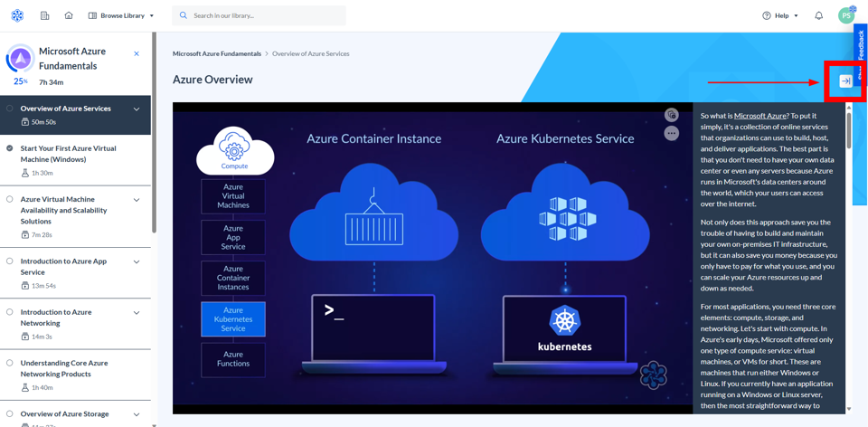This screenshot has width=868, height=427.
Task: Open Introduction to Azure Networking title
Action: coord(56,318)
